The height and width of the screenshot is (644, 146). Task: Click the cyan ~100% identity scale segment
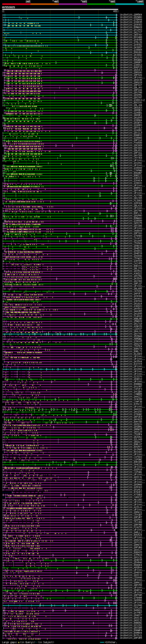[130, 4]
